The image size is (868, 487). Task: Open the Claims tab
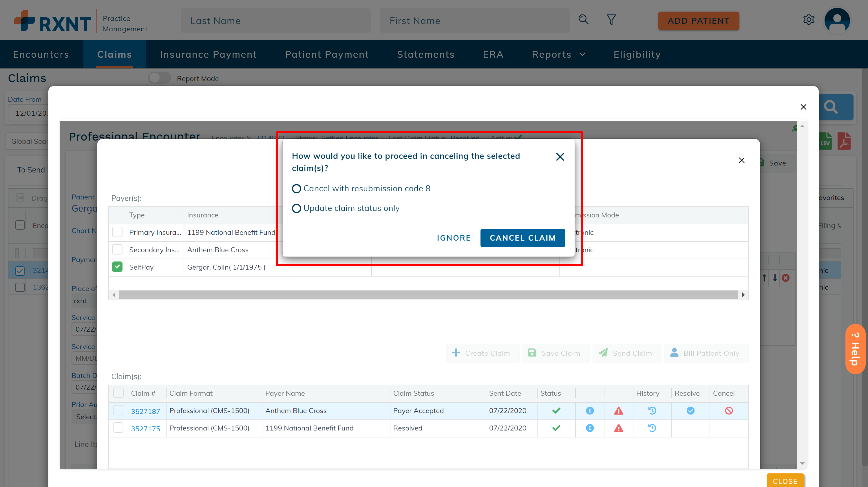pyautogui.click(x=114, y=54)
